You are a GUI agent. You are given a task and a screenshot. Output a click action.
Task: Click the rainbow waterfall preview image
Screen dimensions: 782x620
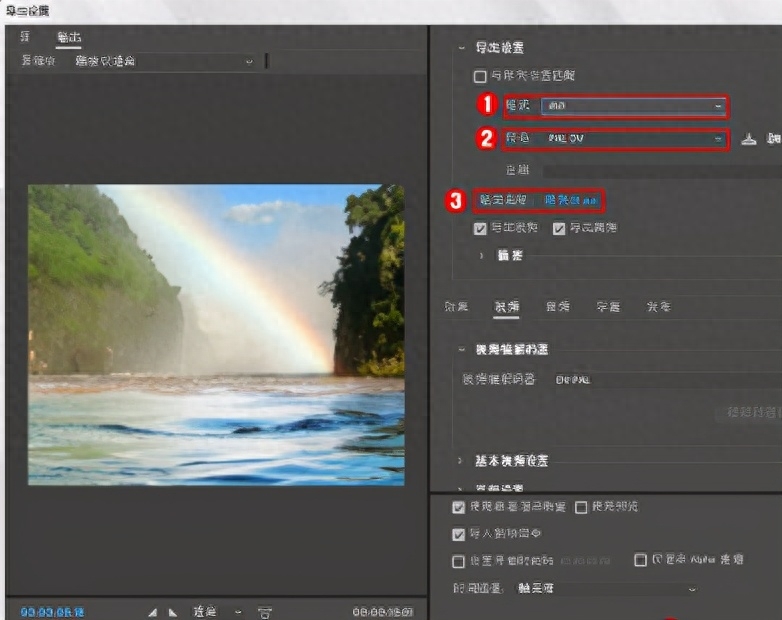click(216, 335)
